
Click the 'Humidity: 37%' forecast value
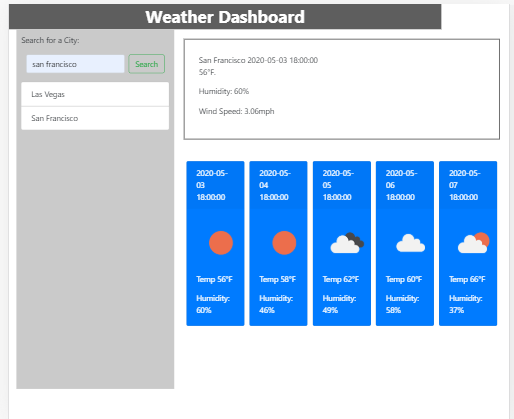coord(466,304)
